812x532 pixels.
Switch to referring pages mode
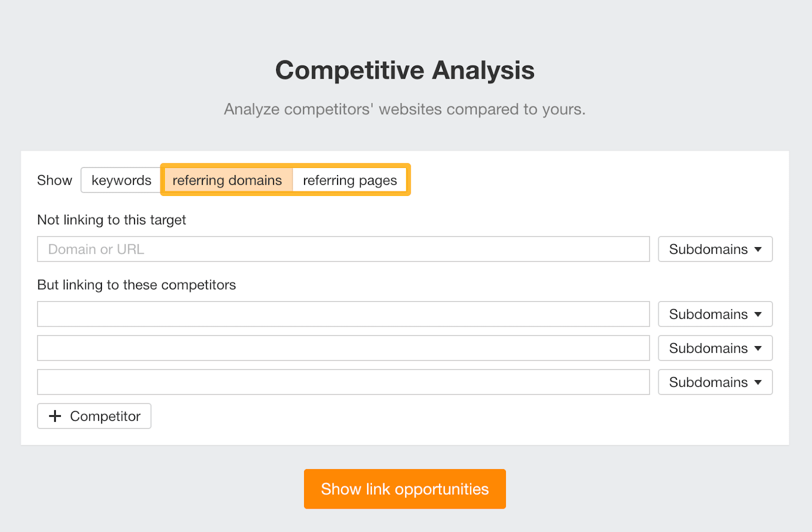tap(349, 180)
